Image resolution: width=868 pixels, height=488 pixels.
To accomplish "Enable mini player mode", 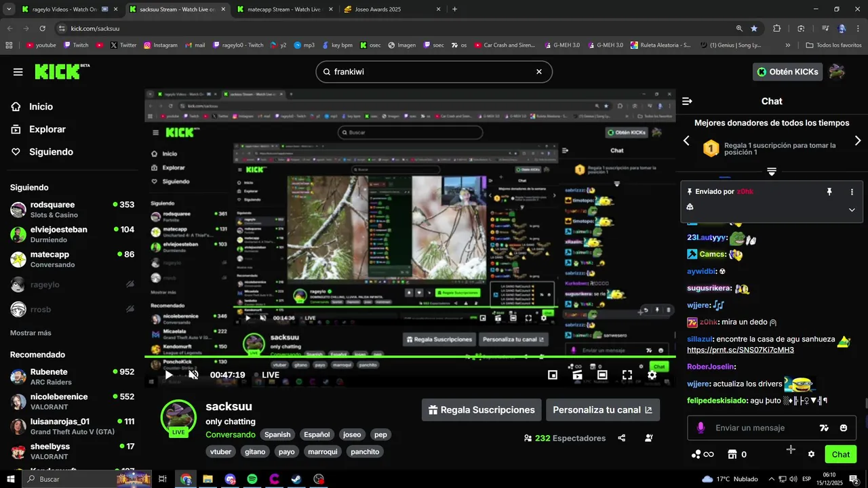I will [x=553, y=375].
